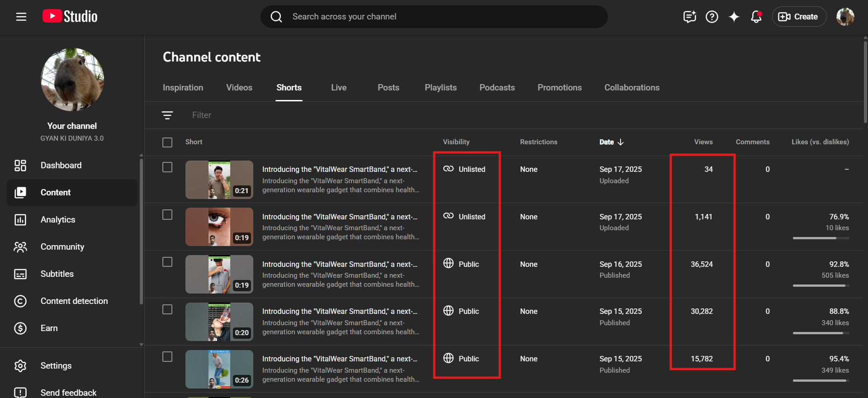Open the notifications bell

[x=756, y=17]
